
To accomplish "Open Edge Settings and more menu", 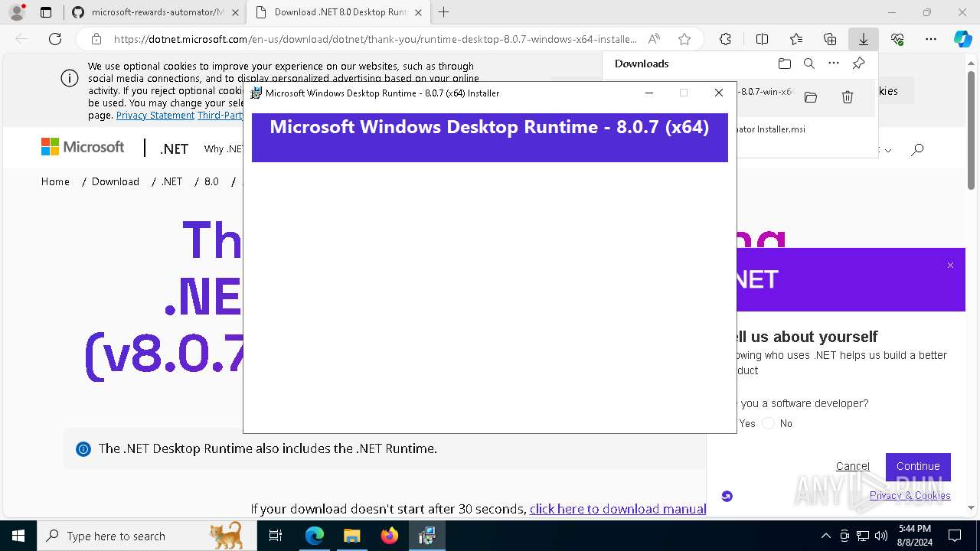I will (931, 39).
